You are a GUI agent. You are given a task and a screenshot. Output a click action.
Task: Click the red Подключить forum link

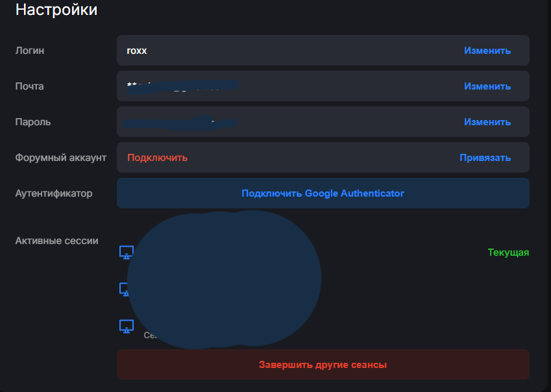click(x=157, y=158)
